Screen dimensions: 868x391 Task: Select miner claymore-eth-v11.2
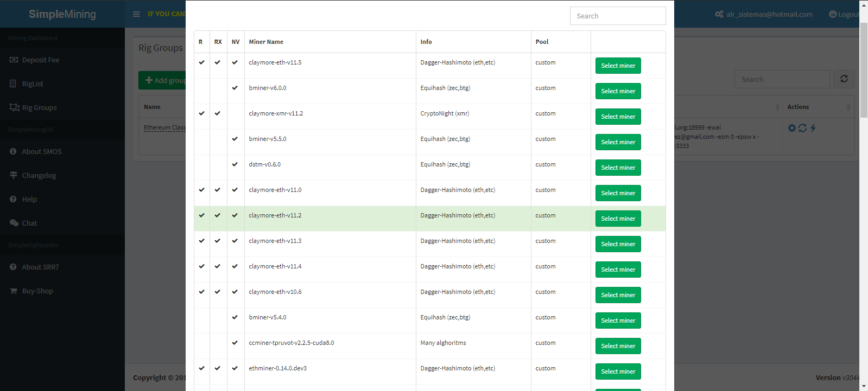tap(618, 219)
